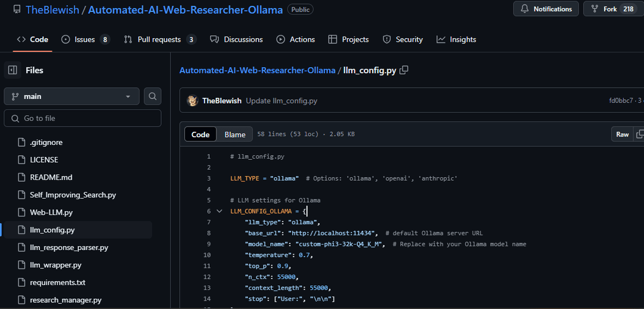This screenshot has height=309, width=644.
Task: Click the Notifications button
Action: tap(546, 8)
